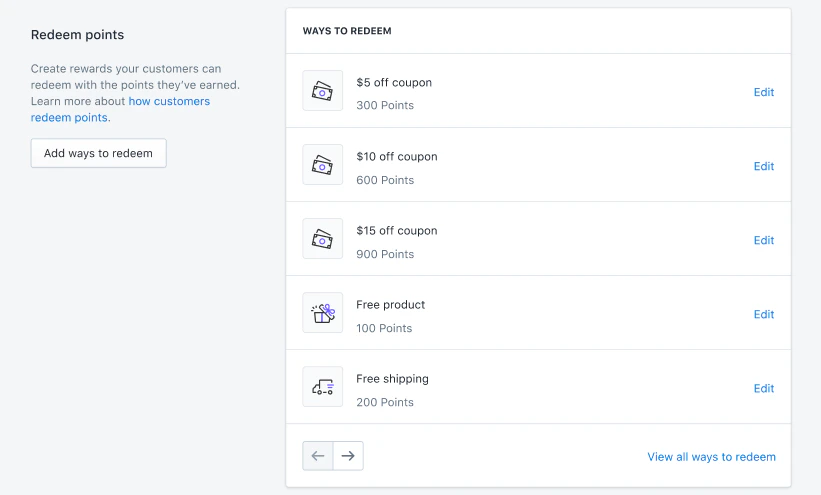821x495 pixels.
Task: Click the 900 Points label
Action: [385, 254]
